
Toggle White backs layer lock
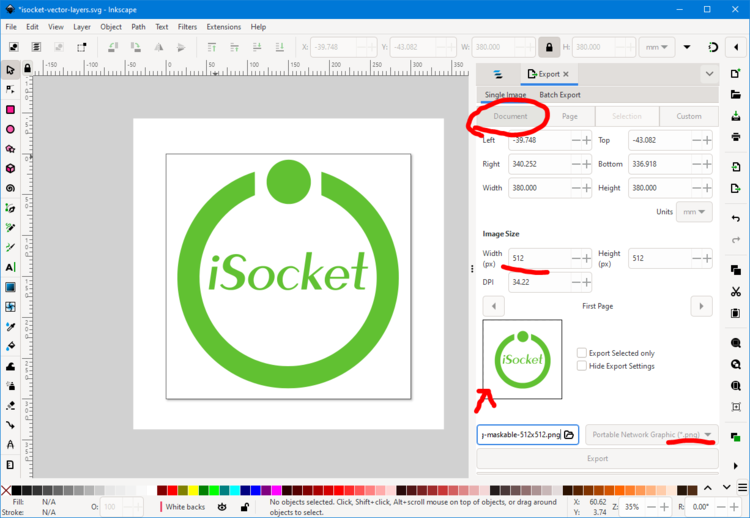tap(244, 507)
